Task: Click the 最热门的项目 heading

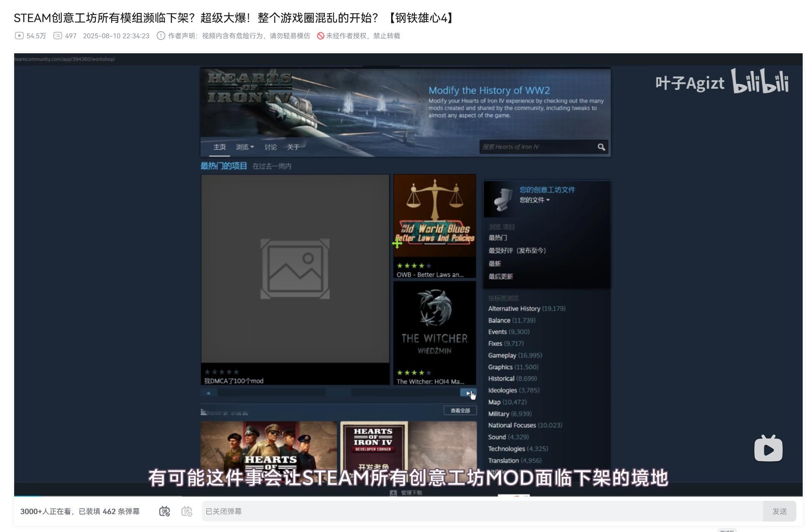Action: click(x=224, y=166)
